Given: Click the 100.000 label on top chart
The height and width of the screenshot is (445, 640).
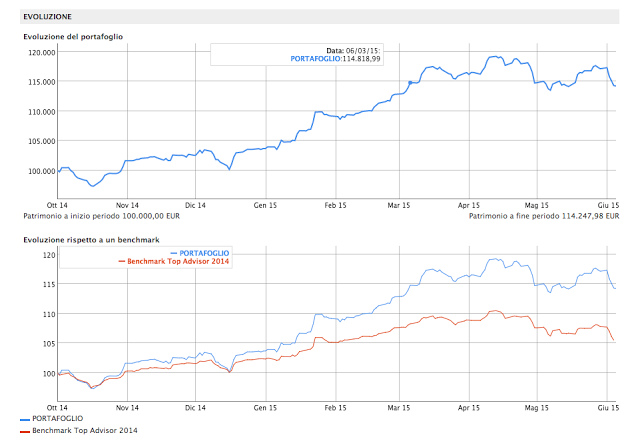Looking at the screenshot, I should 40,170.
